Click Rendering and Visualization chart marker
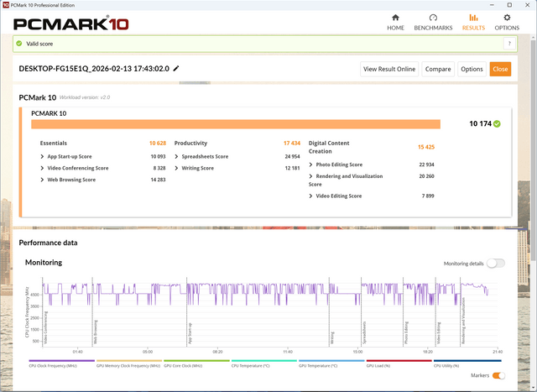 tap(464, 321)
